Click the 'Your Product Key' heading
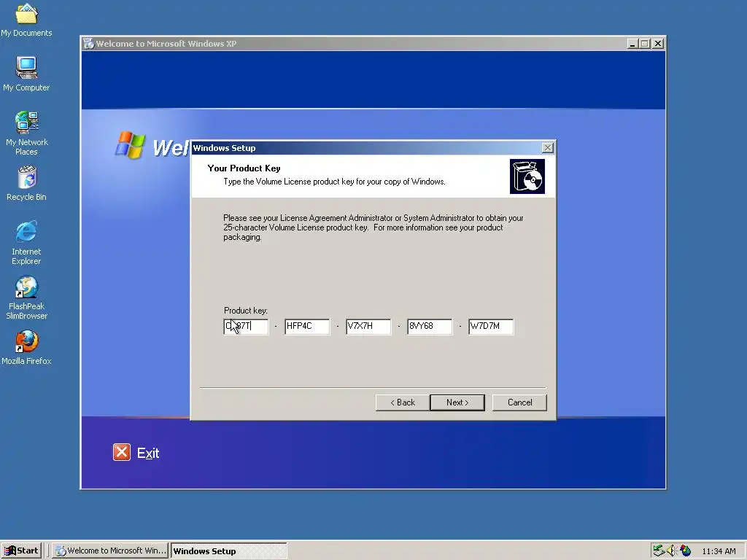Viewport: 747px width, 560px height. tap(244, 168)
